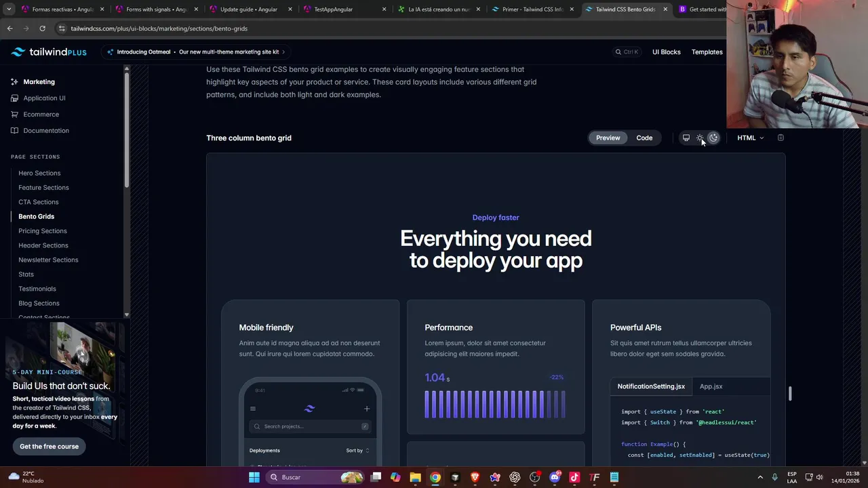868x488 pixels.
Task: Open Bento Grids page
Action: [x=36, y=217]
